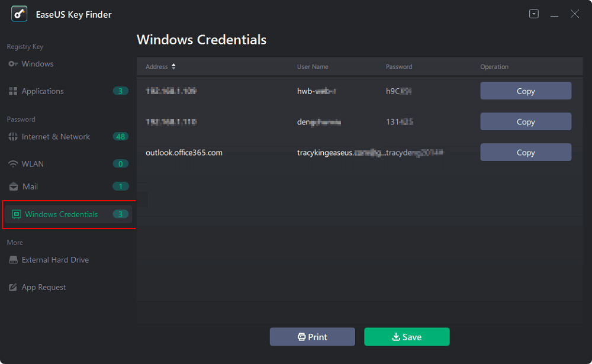The image size is (592, 364).
Task: Click the Applications grid icon
Action: click(12, 91)
